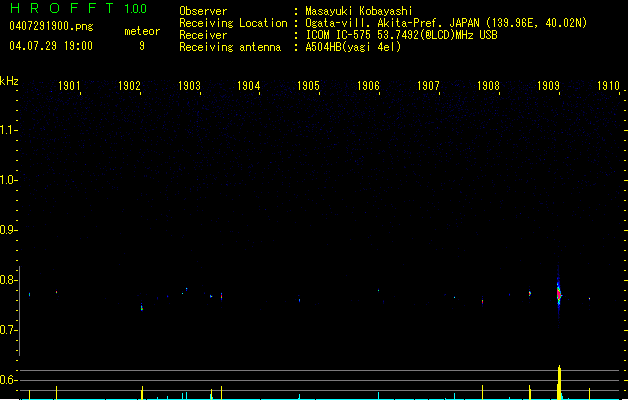Click the 1902 time axis label
This screenshot has width=629, height=400.
point(129,86)
